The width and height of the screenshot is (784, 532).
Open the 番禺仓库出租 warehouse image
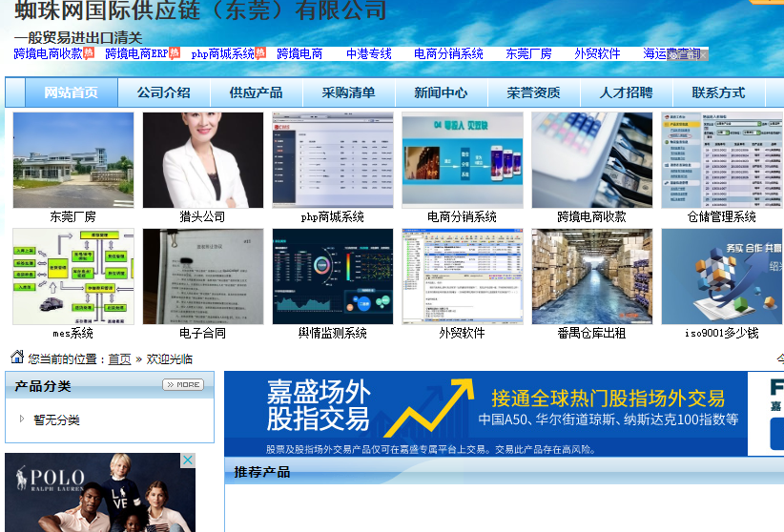(592, 276)
